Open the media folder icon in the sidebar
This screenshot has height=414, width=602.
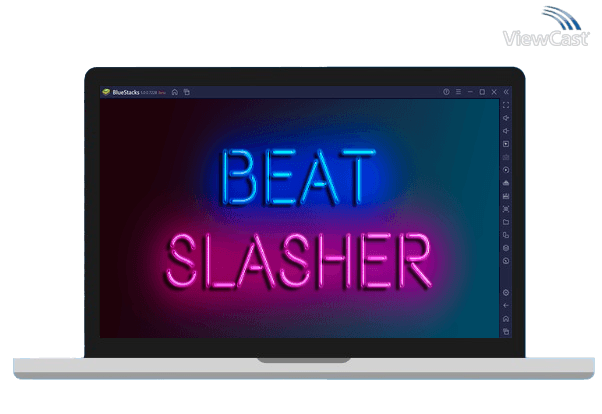506,222
